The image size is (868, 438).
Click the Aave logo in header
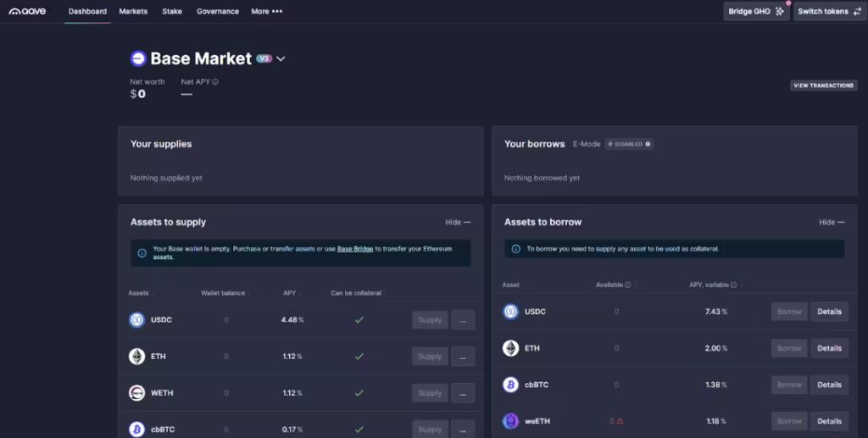click(28, 12)
